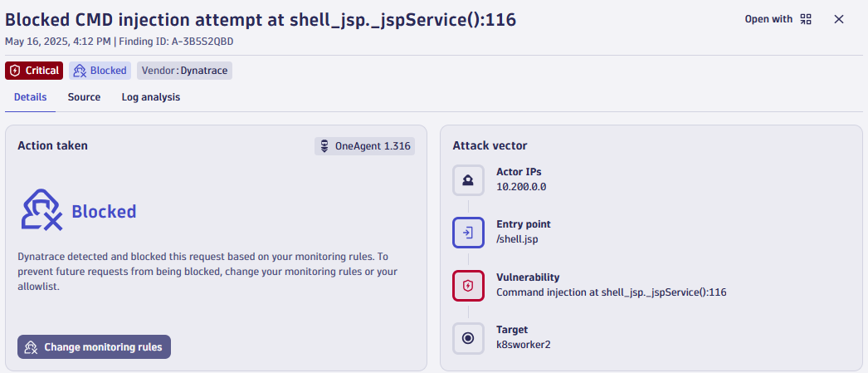Click the Vendor: Dynatrace tag
The image size is (868, 373).
click(x=185, y=71)
